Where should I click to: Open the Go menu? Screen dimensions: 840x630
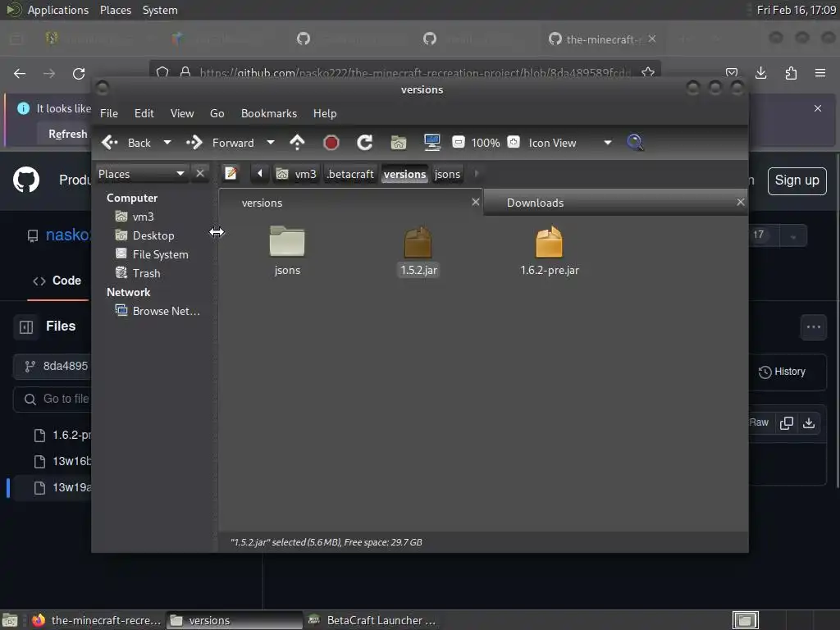click(x=217, y=113)
